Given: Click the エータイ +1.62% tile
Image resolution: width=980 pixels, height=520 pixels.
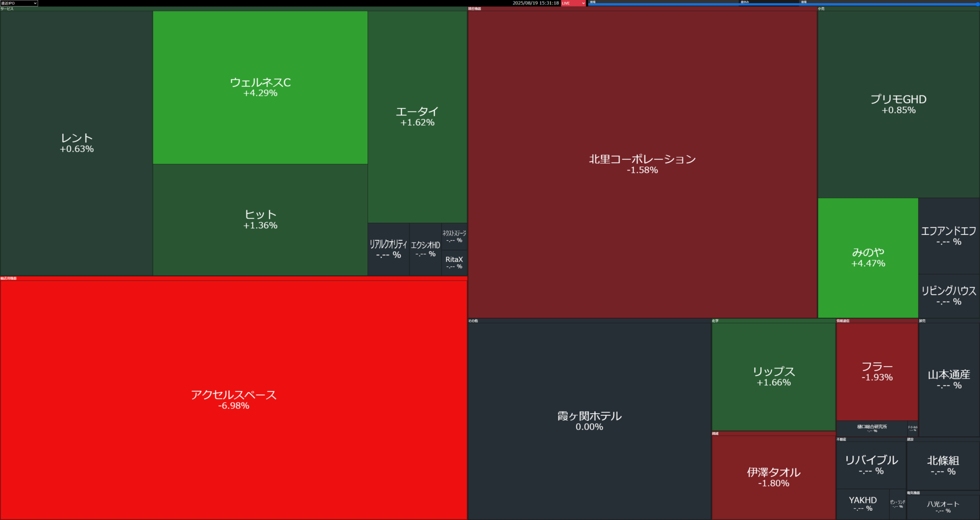Looking at the screenshot, I should (418, 116).
